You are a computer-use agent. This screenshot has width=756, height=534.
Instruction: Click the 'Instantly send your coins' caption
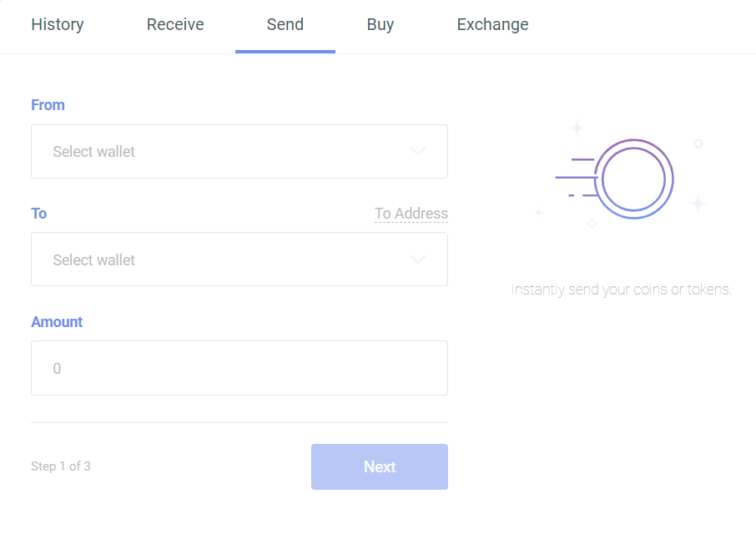(622, 290)
